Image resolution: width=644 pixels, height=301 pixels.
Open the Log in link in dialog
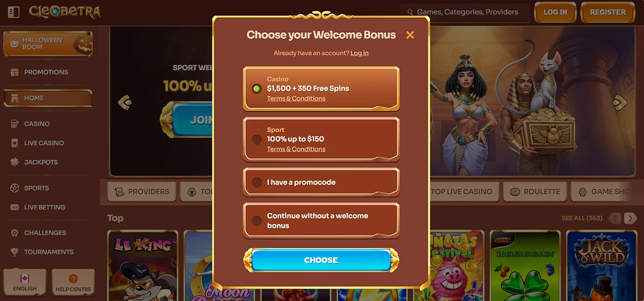point(360,53)
